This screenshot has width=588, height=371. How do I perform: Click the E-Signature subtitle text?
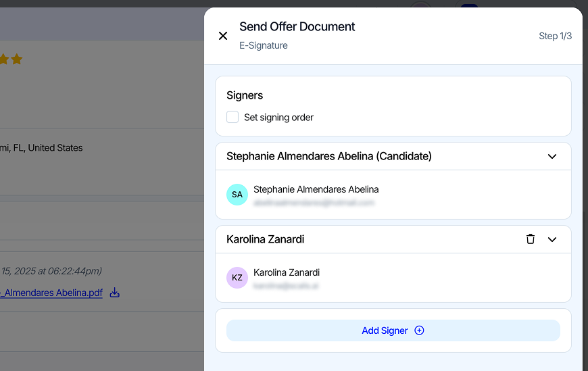click(x=264, y=45)
